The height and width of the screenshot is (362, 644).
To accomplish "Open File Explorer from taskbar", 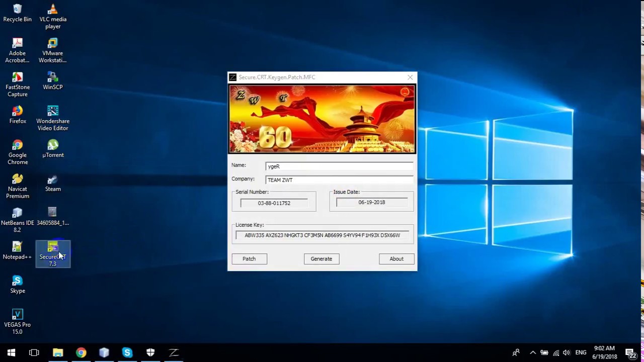I will (58, 352).
